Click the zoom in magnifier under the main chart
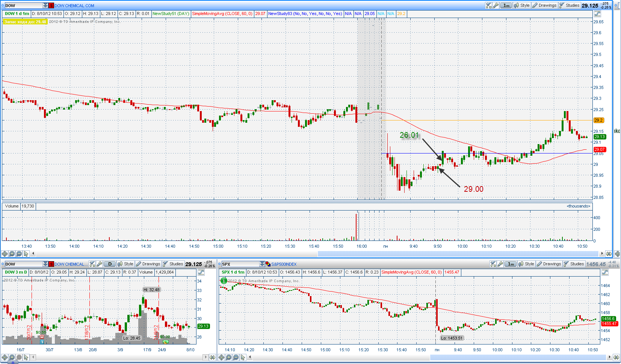The height and width of the screenshot is (364, 621). coord(12,254)
